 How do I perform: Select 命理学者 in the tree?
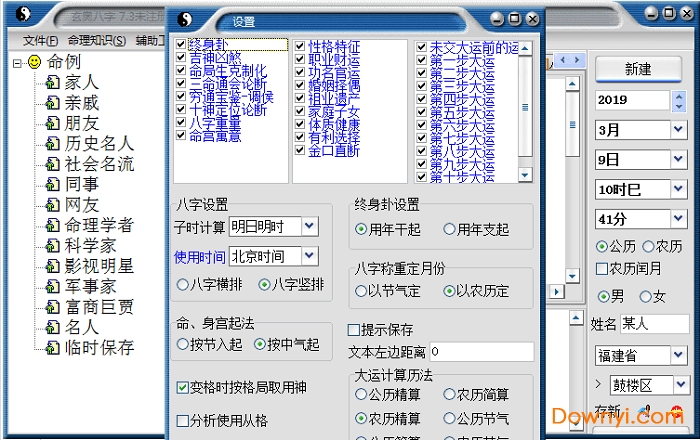coord(99,225)
